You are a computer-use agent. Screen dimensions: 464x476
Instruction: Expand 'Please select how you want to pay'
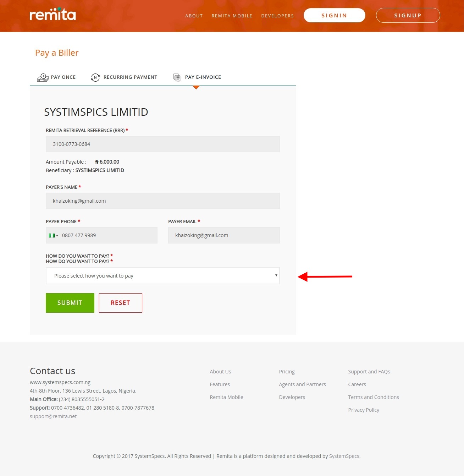[x=163, y=275]
